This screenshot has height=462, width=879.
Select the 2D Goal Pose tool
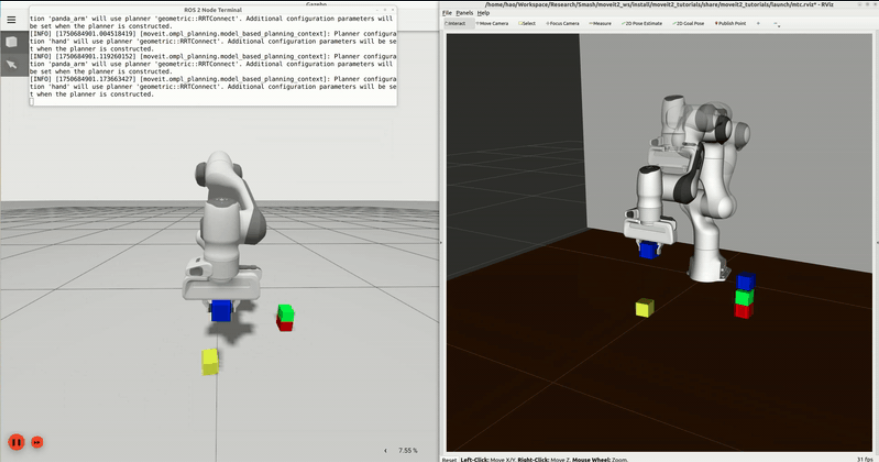pos(688,23)
